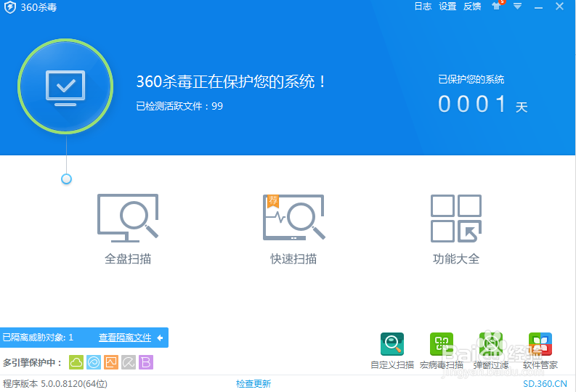Click the 360杀毒 shield logo
Screen dimensions: 576x392
coord(10,7)
